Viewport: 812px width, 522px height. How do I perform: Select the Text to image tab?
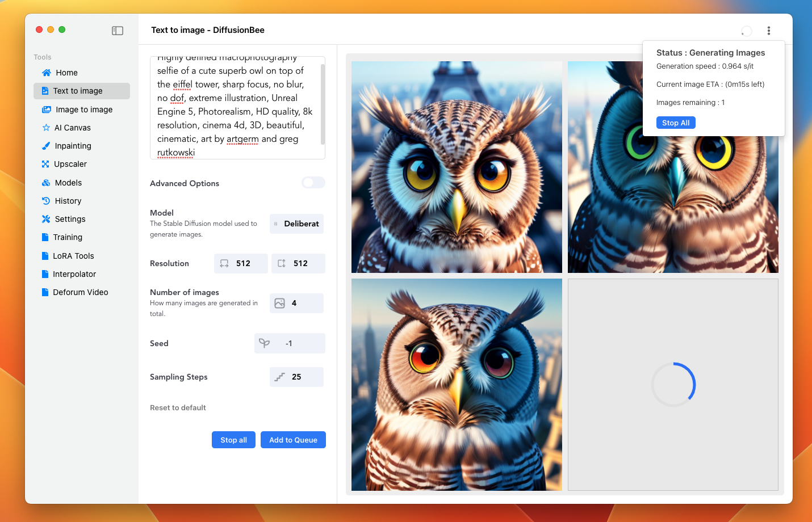pyautogui.click(x=77, y=91)
